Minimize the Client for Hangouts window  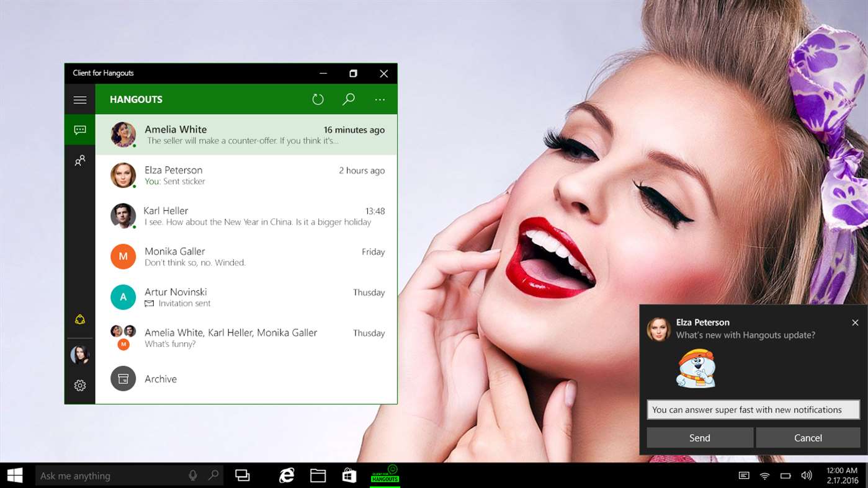(323, 73)
